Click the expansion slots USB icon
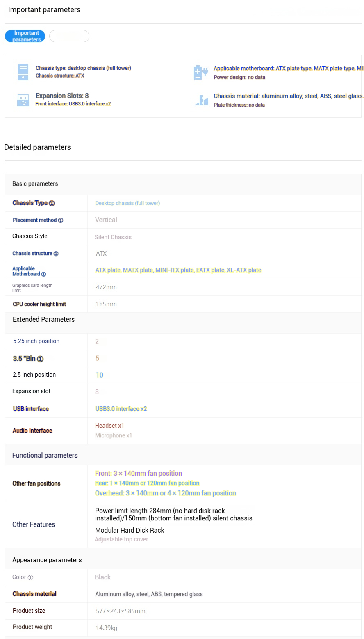This screenshot has width=364, height=639. (23, 100)
